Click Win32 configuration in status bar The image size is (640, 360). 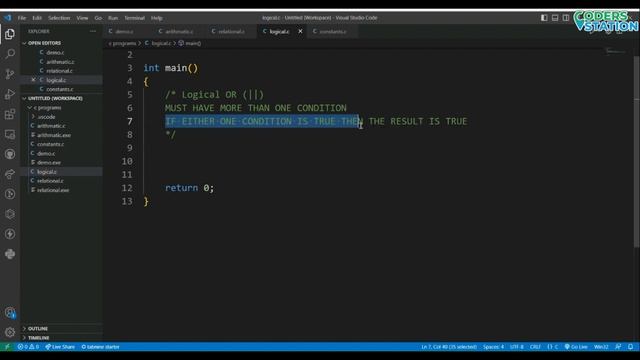tap(601, 347)
